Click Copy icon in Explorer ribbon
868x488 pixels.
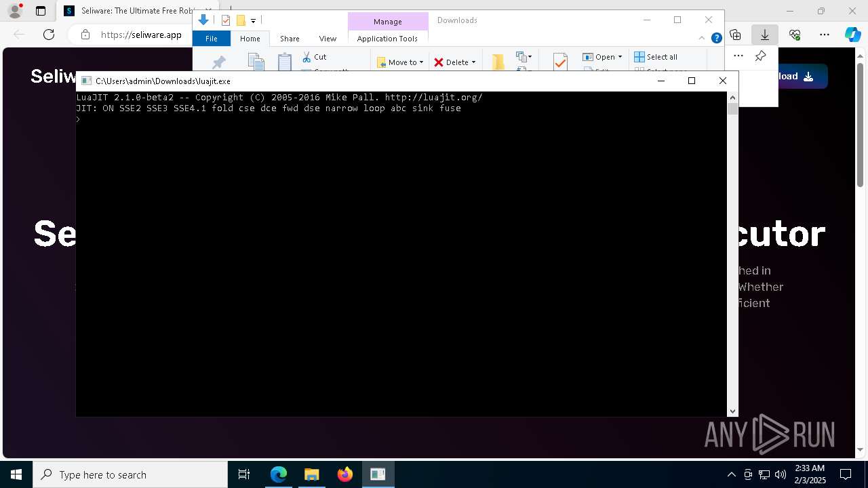point(256,62)
